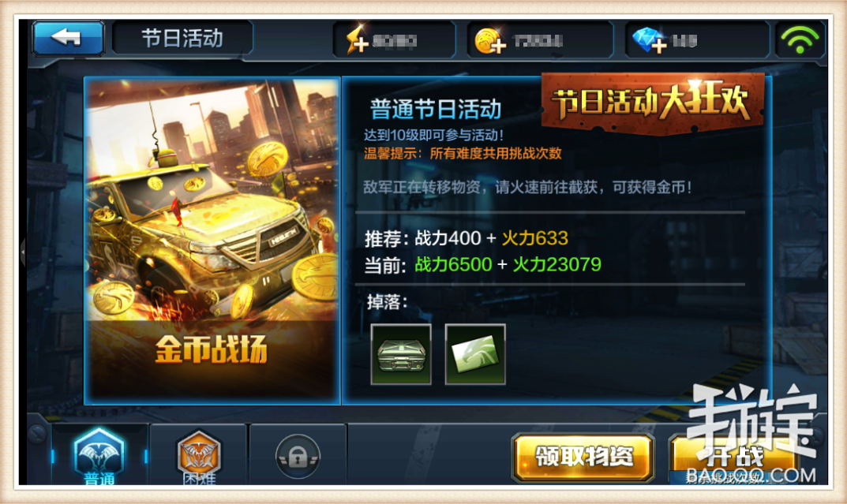Add energy via the lightning bolt icon
The height and width of the screenshot is (504, 847).
[x=358, y=40]
